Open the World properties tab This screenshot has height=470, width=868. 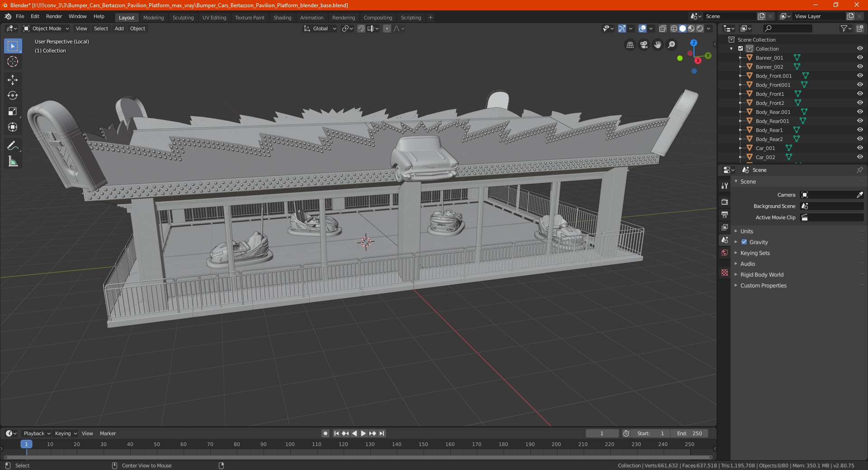pyautogui.click(x=725, y=253)
